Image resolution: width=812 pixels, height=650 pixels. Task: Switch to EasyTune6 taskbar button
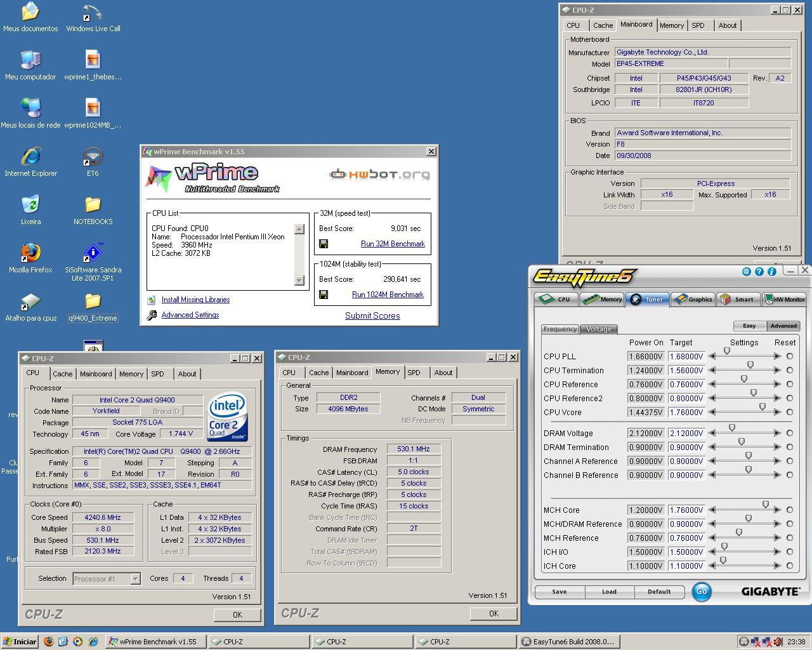click(x=569, y=642)
